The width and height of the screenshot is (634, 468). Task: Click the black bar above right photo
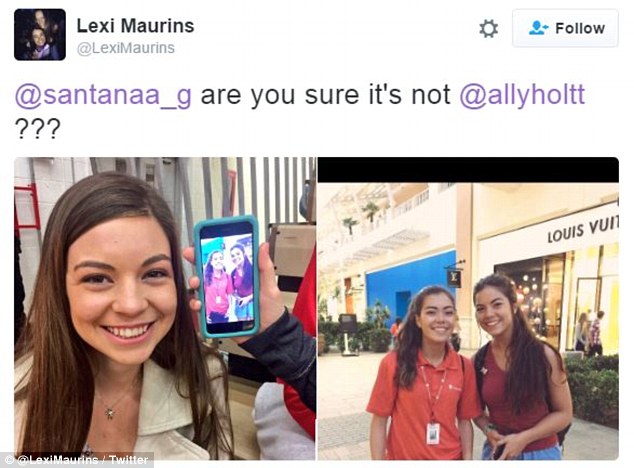point(468,170)
